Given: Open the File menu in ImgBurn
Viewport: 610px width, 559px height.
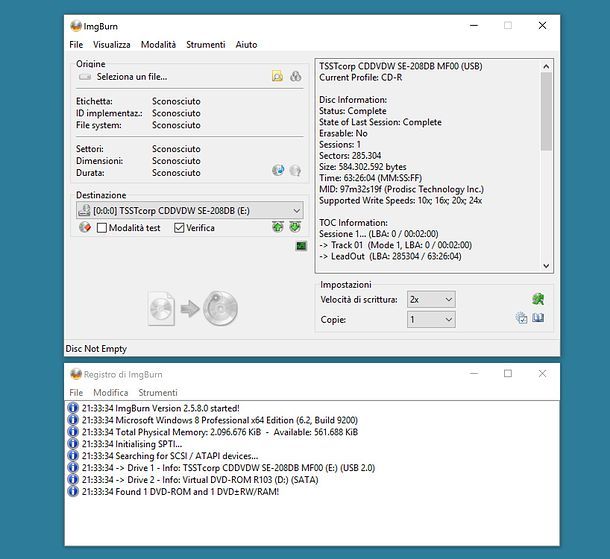Looking at the screenshot, I should tap(76, 45).
